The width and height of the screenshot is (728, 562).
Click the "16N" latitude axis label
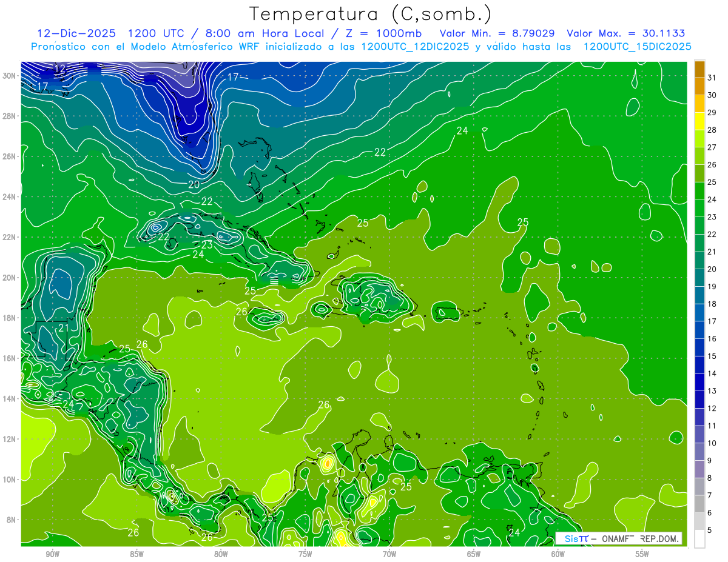(9, 358)
